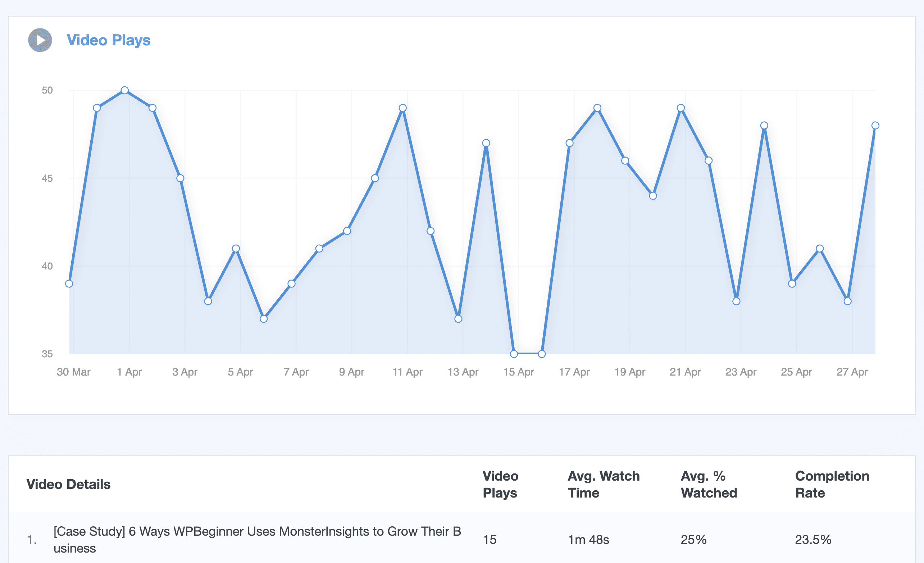Click Avg. Watch Time column header
This screenshot has width=924, height=563.
click(x=604, y=484)
